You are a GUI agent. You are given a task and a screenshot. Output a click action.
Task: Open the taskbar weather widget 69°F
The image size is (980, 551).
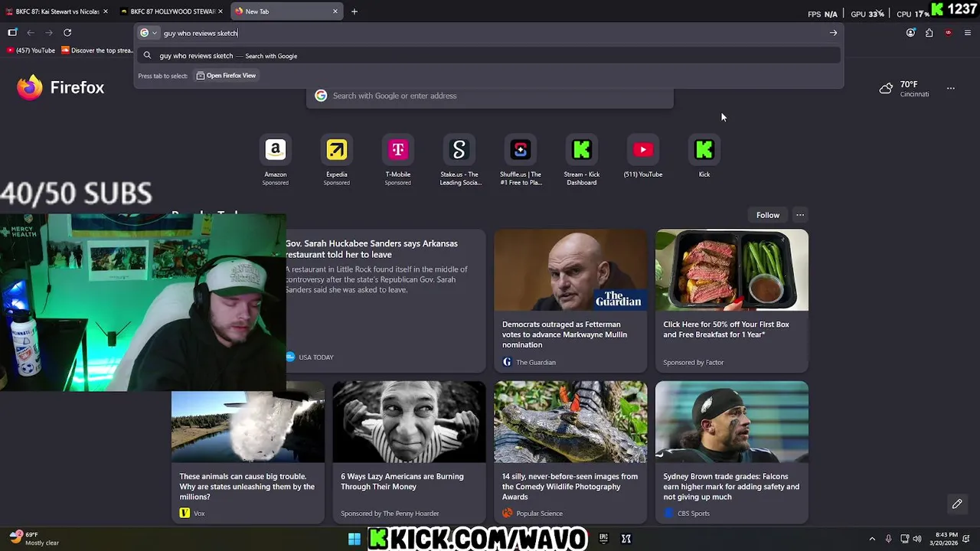click(34, 539)
